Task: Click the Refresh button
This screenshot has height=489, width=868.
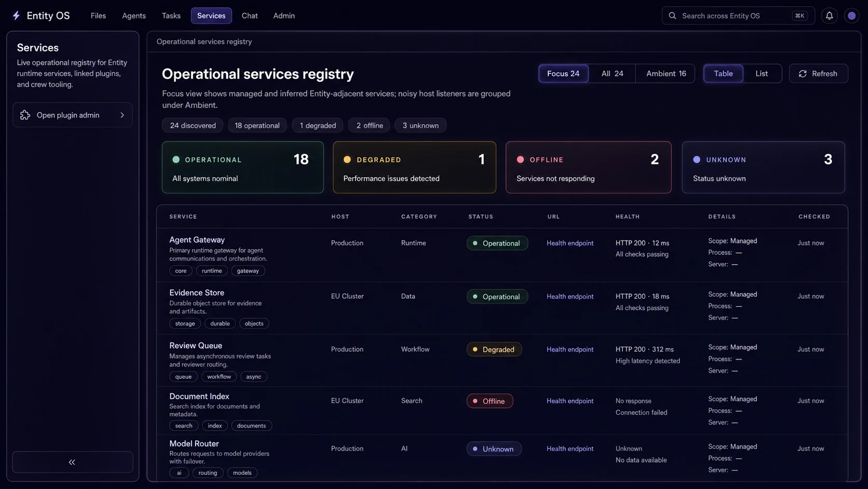Action: [818, 74]
